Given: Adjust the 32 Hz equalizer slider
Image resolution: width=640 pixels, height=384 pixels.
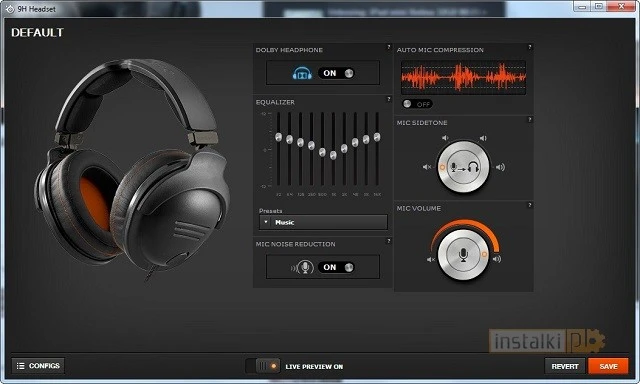Looking at the screenshot, I should (x=278, y=137).
